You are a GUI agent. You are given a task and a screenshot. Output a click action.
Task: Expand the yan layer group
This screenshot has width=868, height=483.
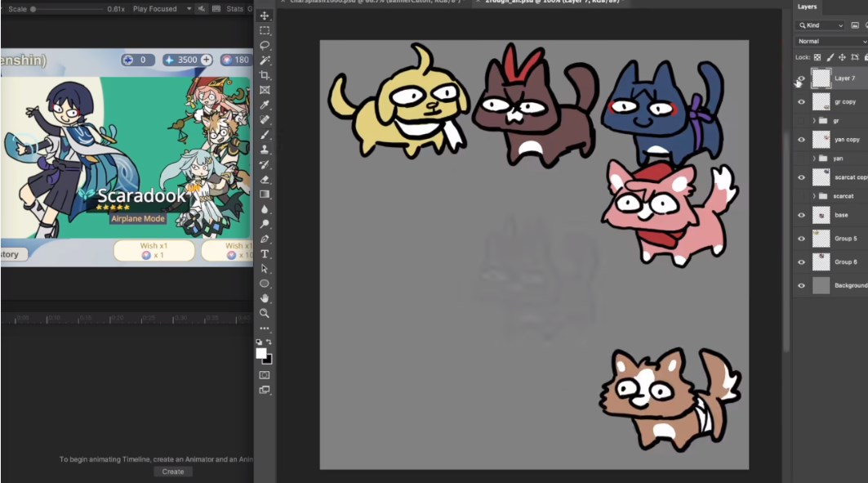pos(814,159)
